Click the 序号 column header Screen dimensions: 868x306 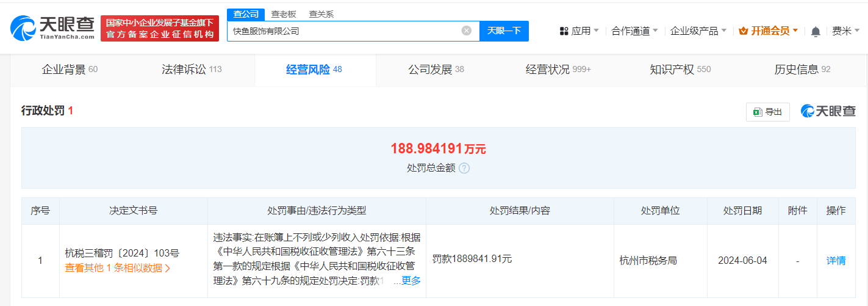(40, 211)
